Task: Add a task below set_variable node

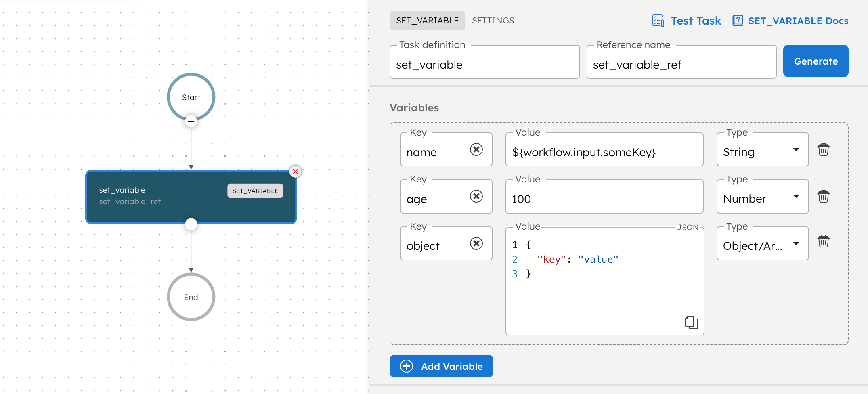Action: click(191, 224)
